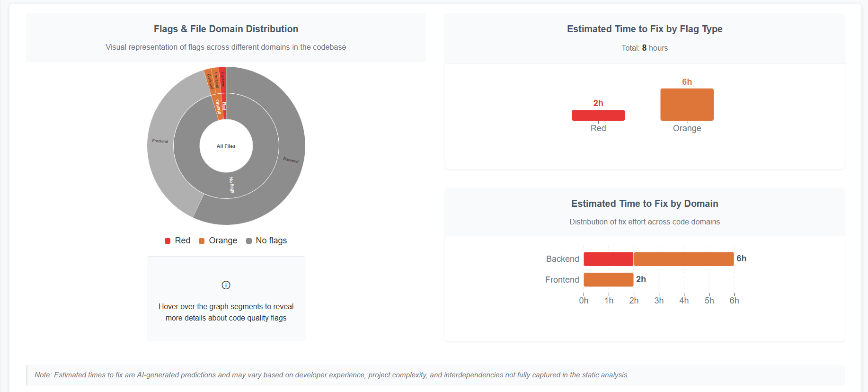This screenshot has height=392, width=868.
Task: Click the red 2h bar in Flag Type chart
Action: tap(598, 115)
